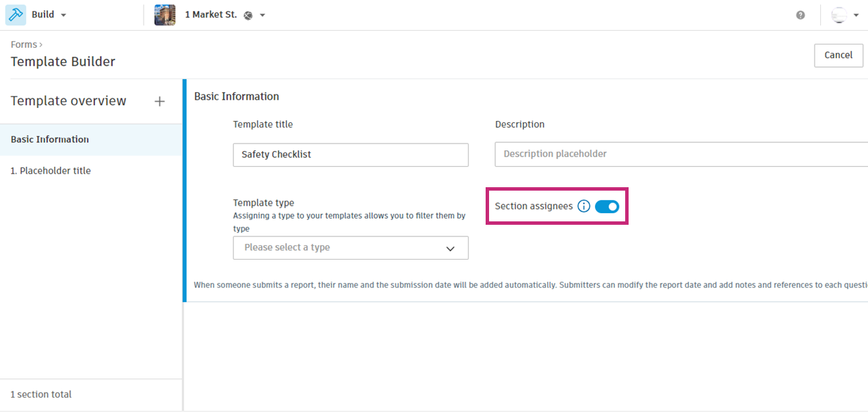Click the Basic Information section heading
Screen dimensions: 868x412
click(x=237, y=96)
